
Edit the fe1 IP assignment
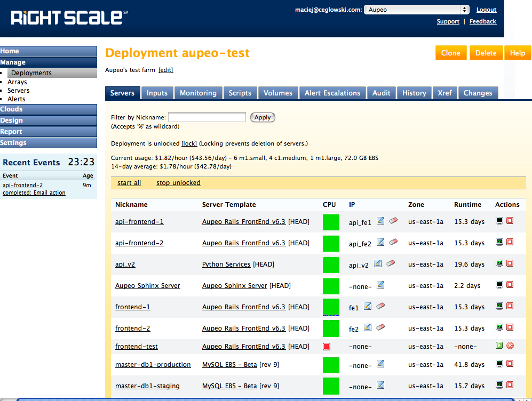pyautogui.click(x=368, y=306)
